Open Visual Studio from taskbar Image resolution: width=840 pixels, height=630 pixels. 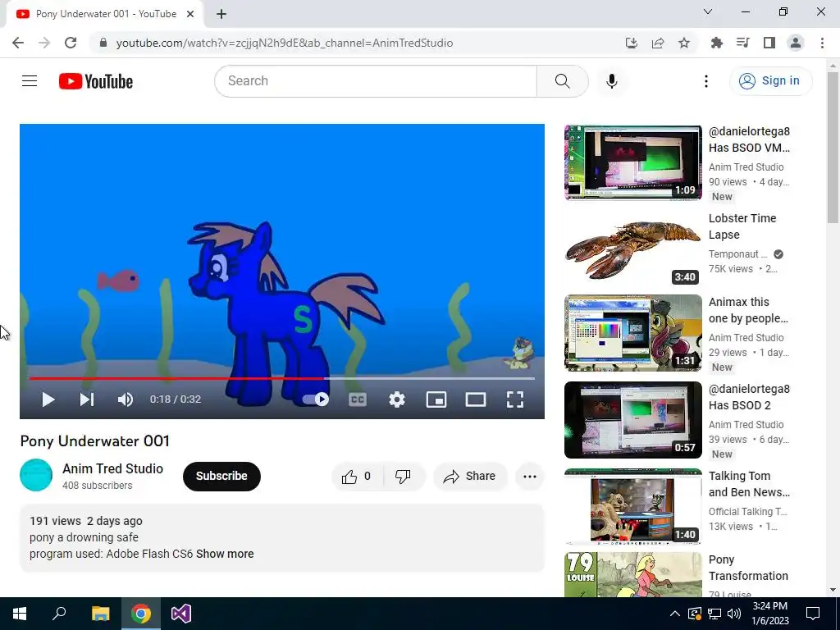(x=181, y=614)
